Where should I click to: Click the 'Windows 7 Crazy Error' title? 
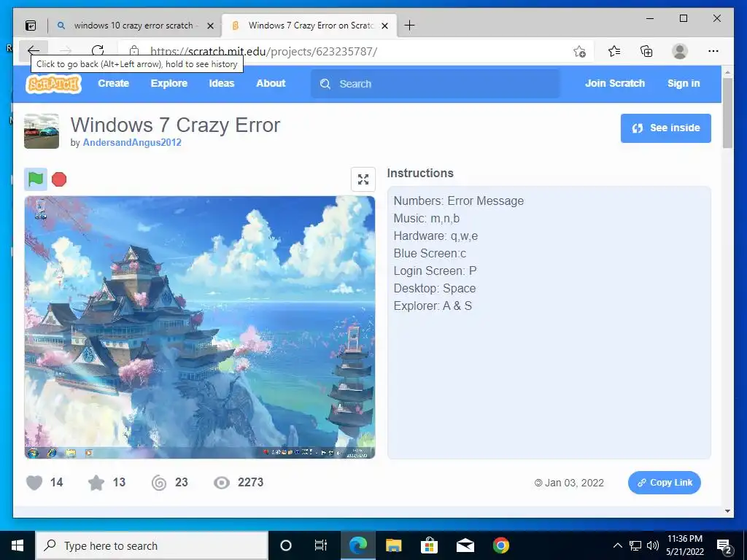tap(175, 125)
